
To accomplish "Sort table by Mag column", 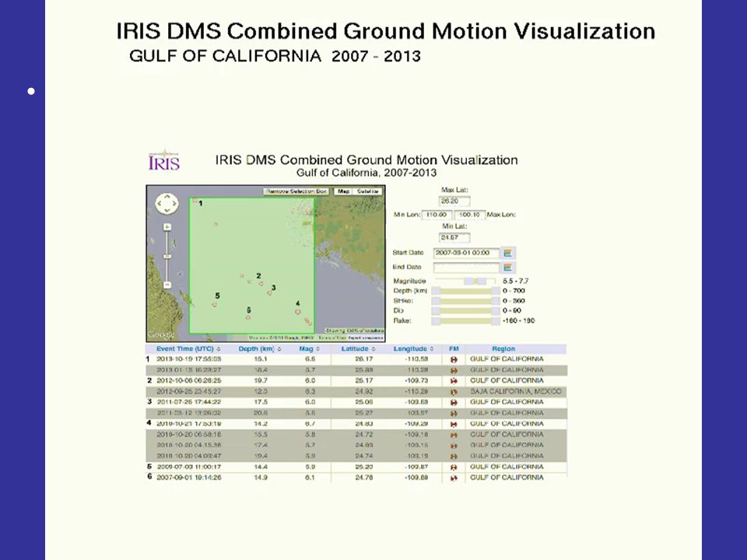I will pos(309,349).
